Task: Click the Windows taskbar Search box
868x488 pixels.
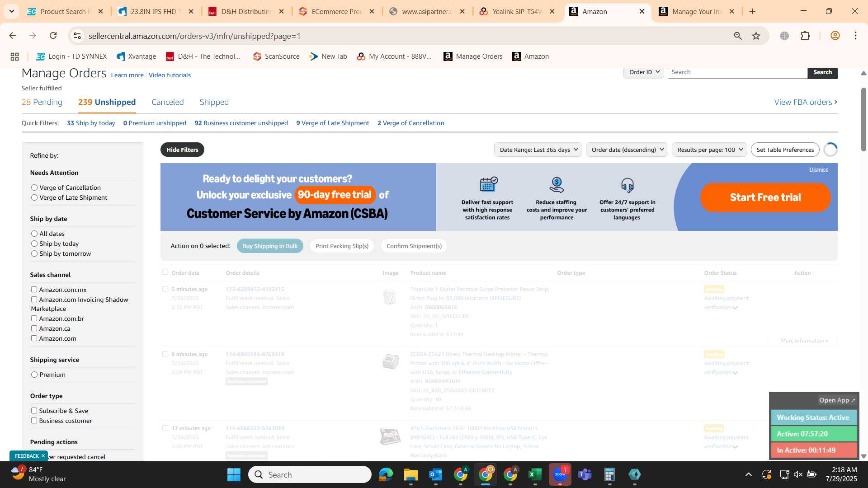Action: (x=310, y=475)
